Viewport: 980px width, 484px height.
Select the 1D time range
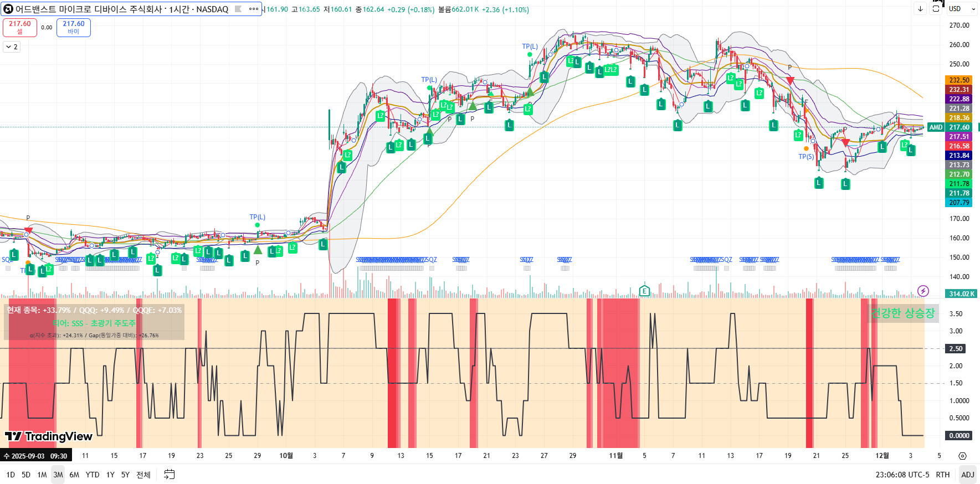coord(11,475)
